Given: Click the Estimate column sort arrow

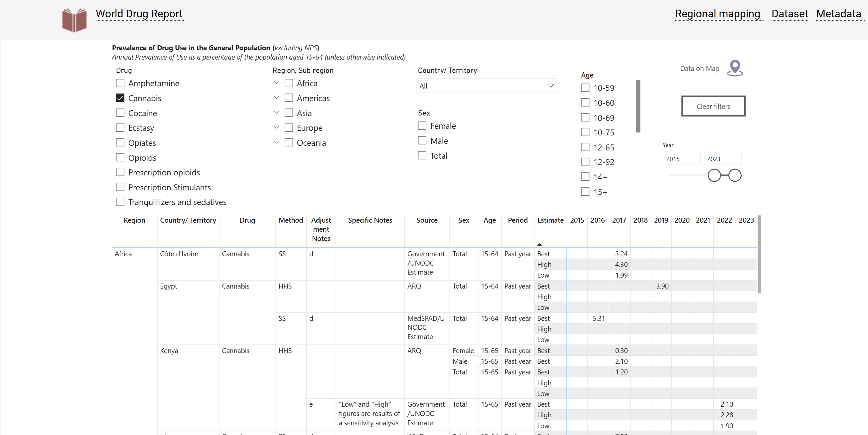Looking at the screenshot, I should (x=539, y=244).
